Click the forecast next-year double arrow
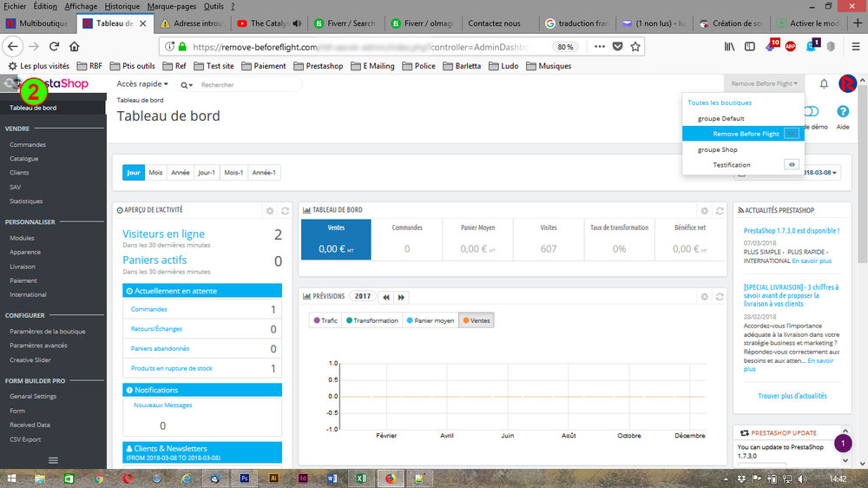Screen dimensions: 868x488 401,297
